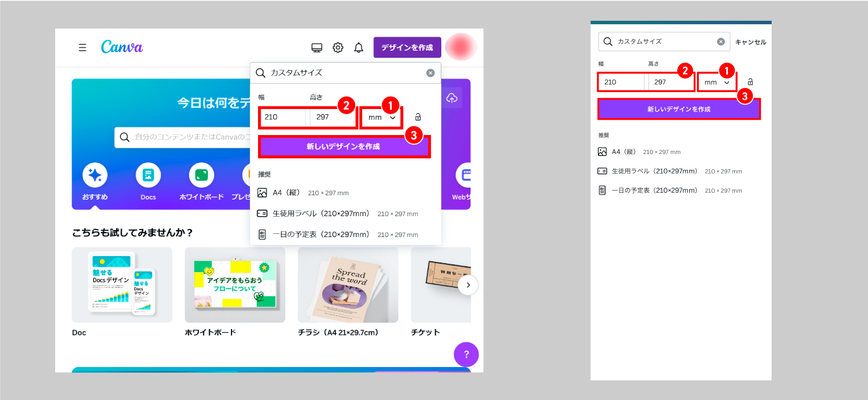Expand the mm unit dropdown in キャンセル panel
This screenshot has width=868, height=400.
[x=716, y=82]
